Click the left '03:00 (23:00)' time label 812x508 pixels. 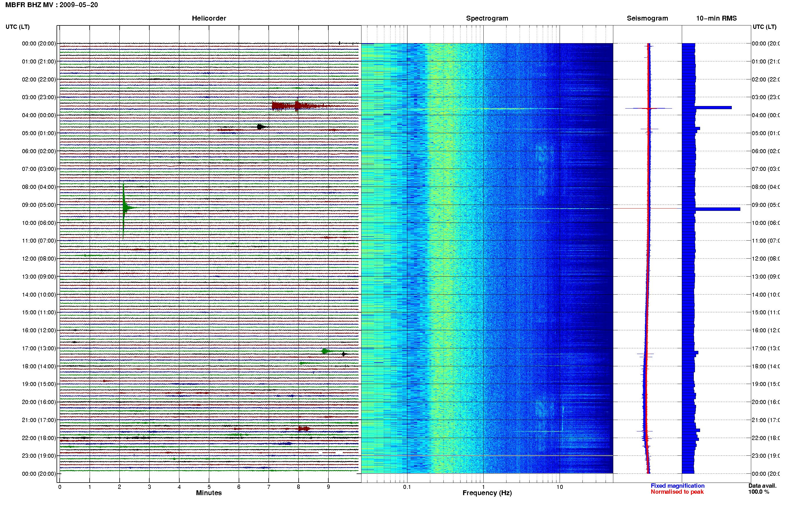coord(39,97)
